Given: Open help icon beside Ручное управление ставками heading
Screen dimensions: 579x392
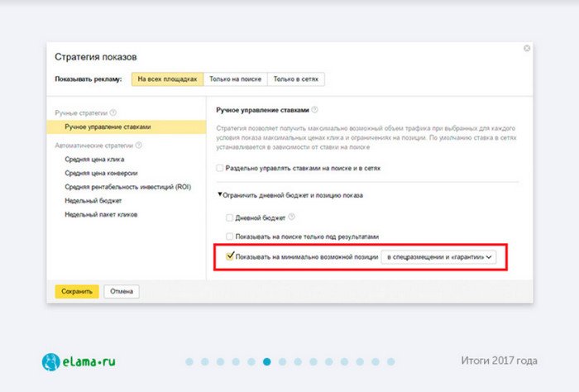Looking at the screenshot, I should click(x=314, y=110).
